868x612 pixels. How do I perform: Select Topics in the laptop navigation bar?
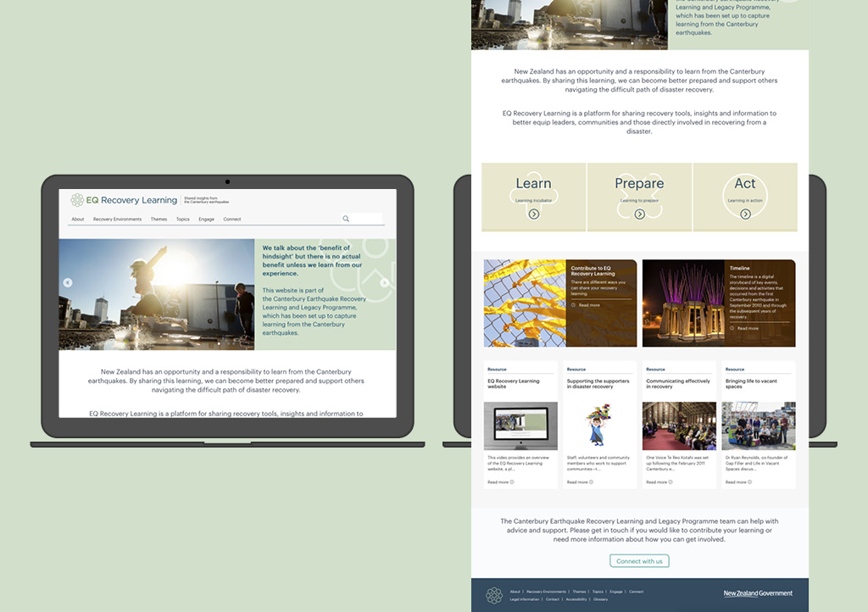pyautogui.click(x=183, y=220)
